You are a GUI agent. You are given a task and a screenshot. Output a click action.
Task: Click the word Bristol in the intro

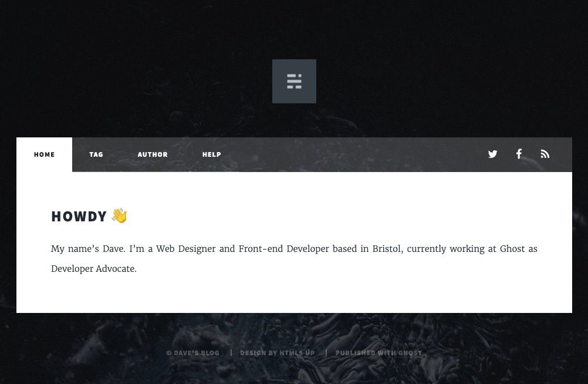(x=387, y=249)
